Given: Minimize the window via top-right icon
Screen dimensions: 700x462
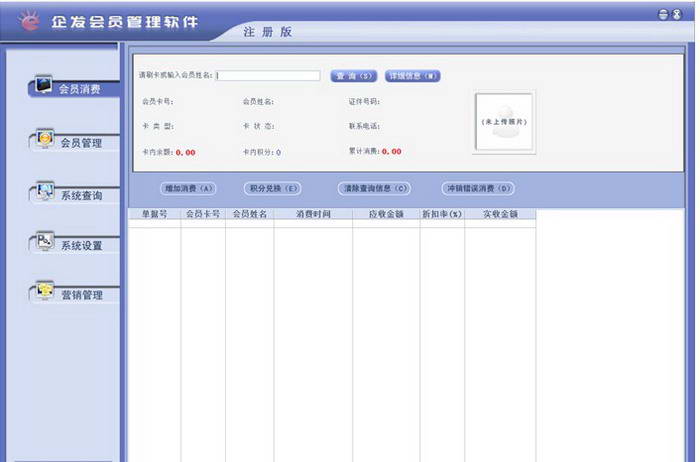Looking at the screenshot, I should (x=663, y=14).
